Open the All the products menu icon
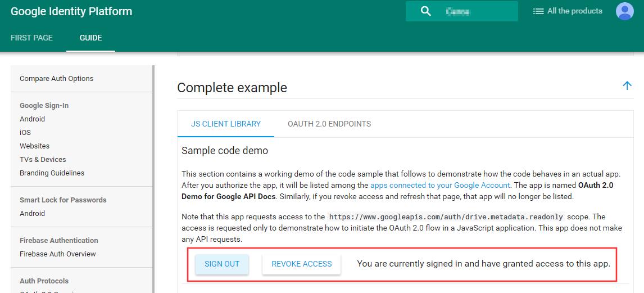This screenshot has width=644, height=293. (538, 11)
